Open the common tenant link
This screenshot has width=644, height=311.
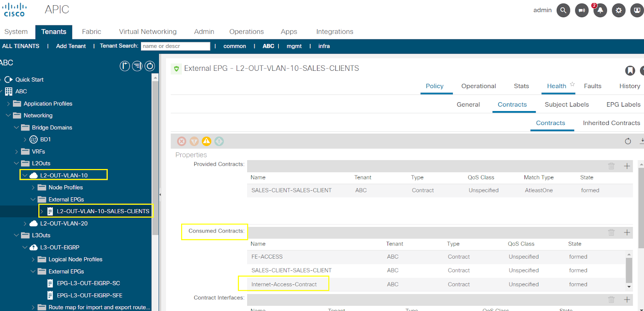coord(235,46)
